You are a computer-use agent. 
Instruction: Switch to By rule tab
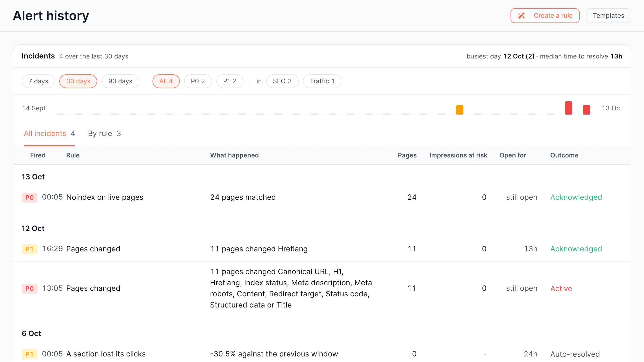tap(104, 134)
